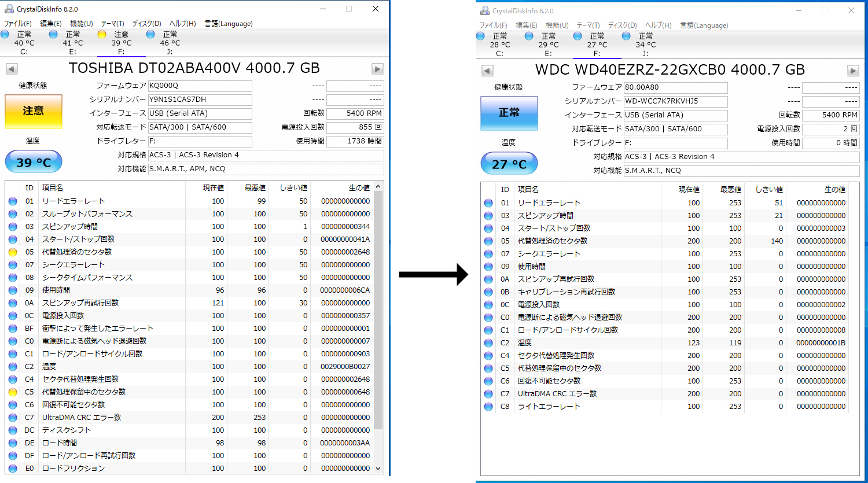Select 代替処理保留中のセクタ数 row in left table

point(189,392)
